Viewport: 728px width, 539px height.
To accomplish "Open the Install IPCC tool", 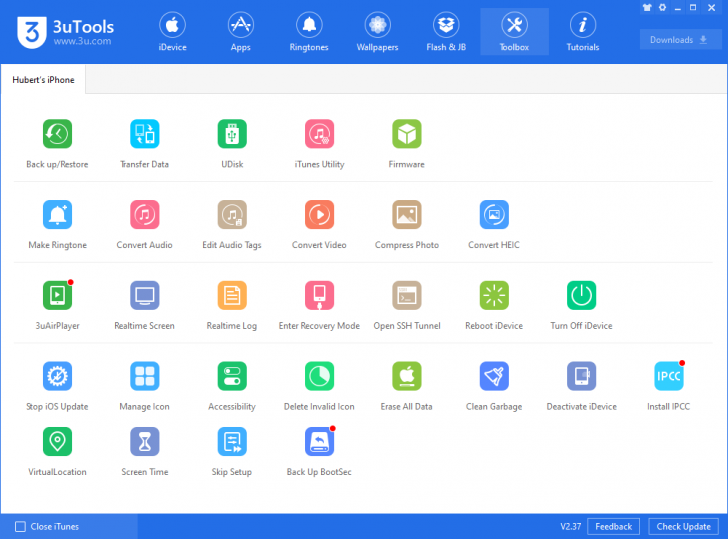I will (669, 376).
